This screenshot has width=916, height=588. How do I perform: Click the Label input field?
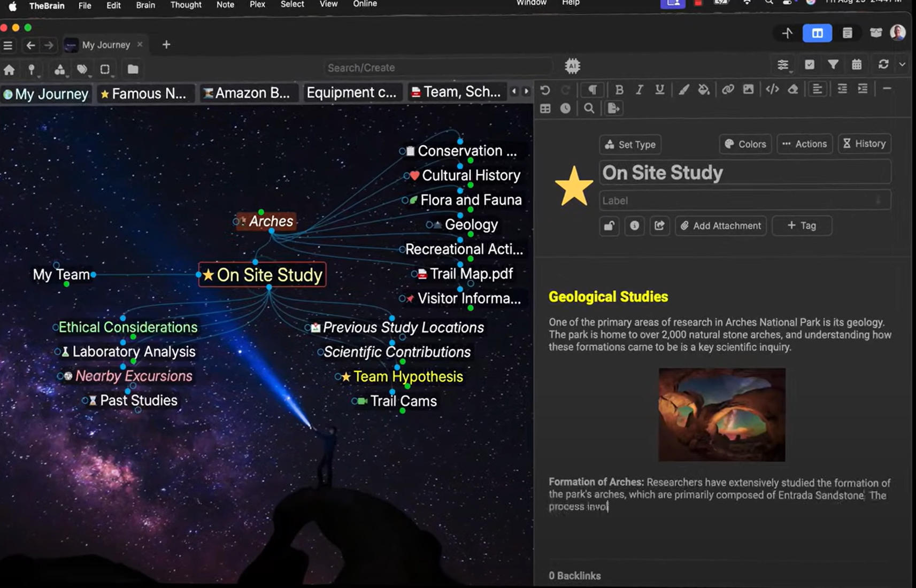(x=745, y=200)
